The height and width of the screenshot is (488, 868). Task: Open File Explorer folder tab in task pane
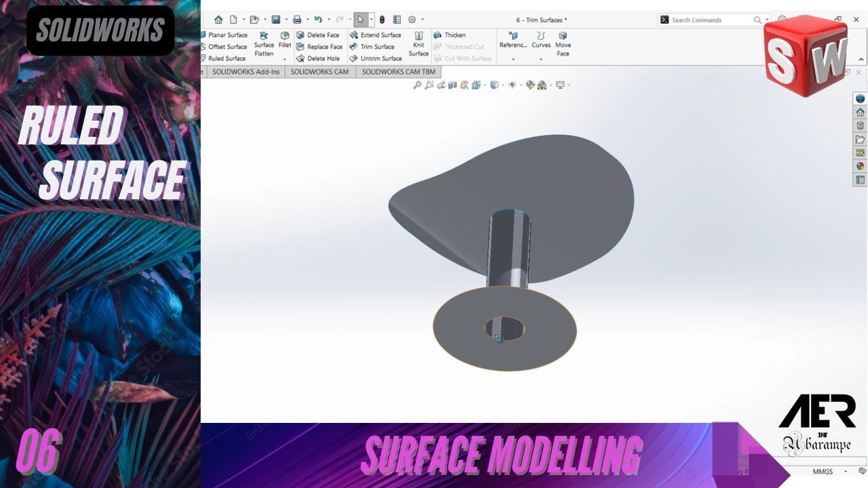(860, 139)
